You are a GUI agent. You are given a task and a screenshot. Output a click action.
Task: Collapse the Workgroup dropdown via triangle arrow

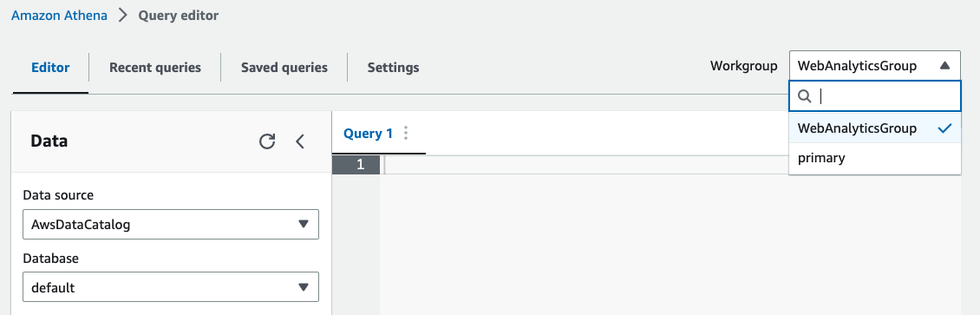point(944,66)
